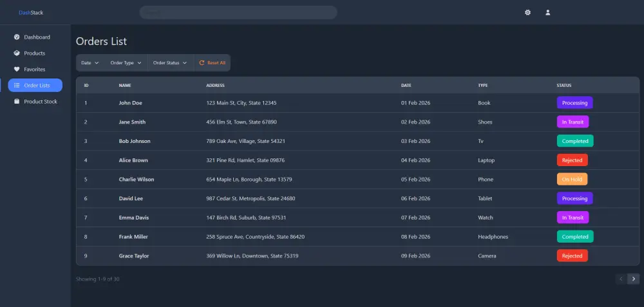Image resolution: width=644 pixels, height=307 pixels.
Task: Focus the top search field
Action: click(x=238, y=13)
